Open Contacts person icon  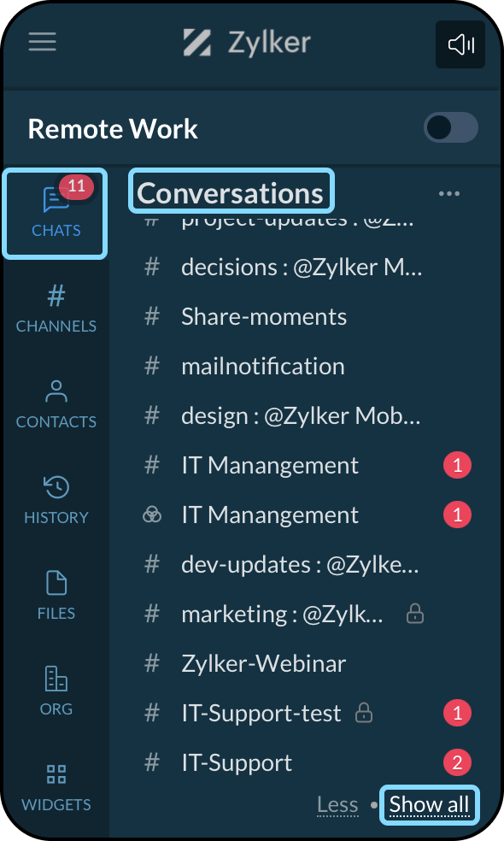[56, 391]
